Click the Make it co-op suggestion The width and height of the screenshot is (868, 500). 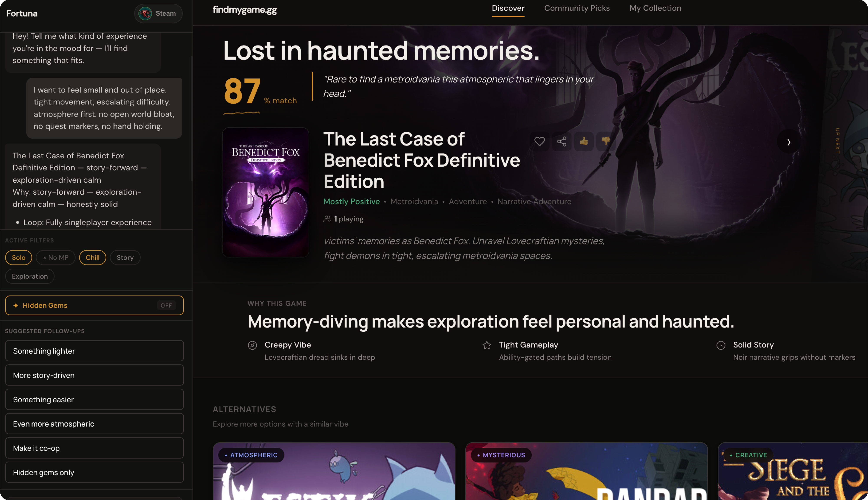(x=94, y=448)
